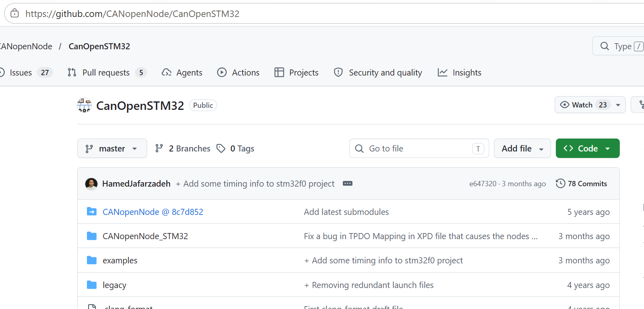Open the Pull requests tab

click(x=107, y=73)
